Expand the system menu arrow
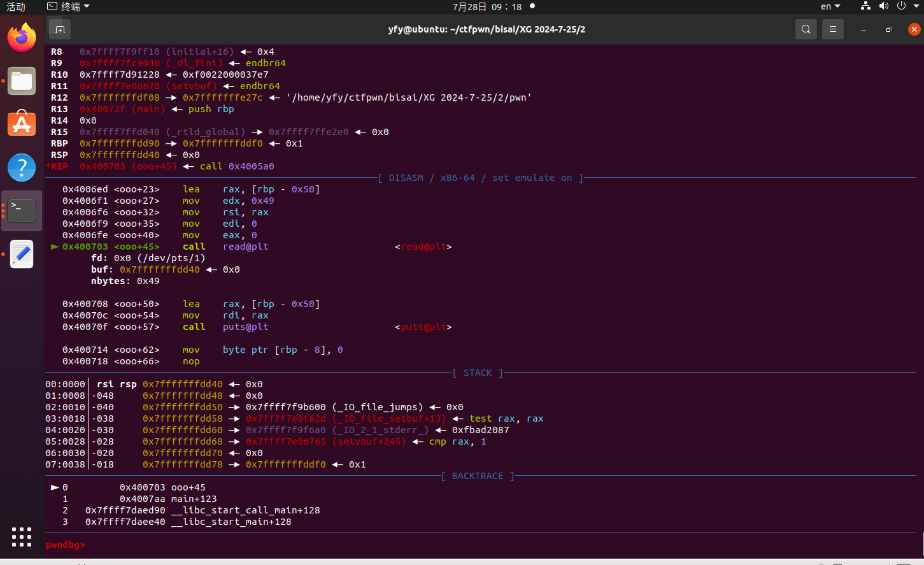The width and height of the screenshot is (924, 565). (x=916, y=6)
